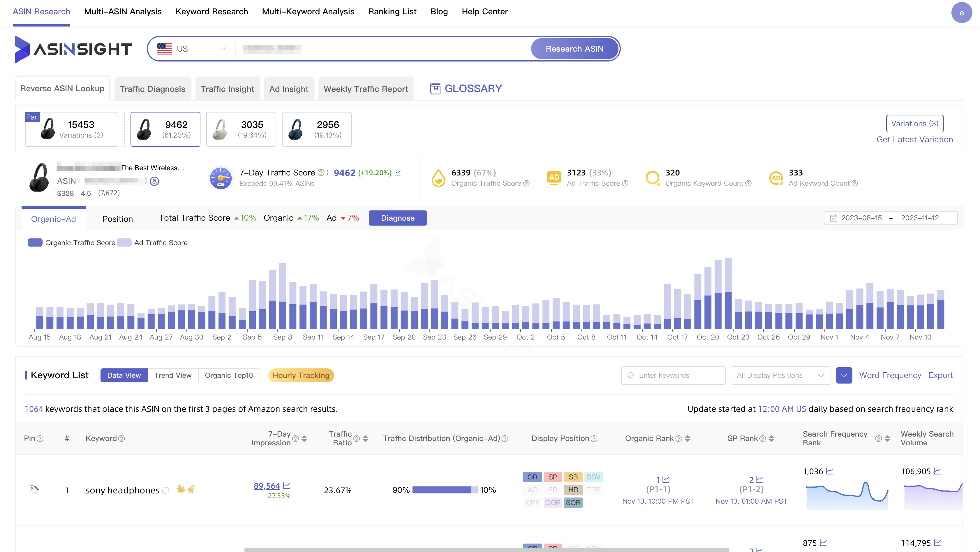
Task: Click help icon next to Pin header
Action: click(40, 439)
